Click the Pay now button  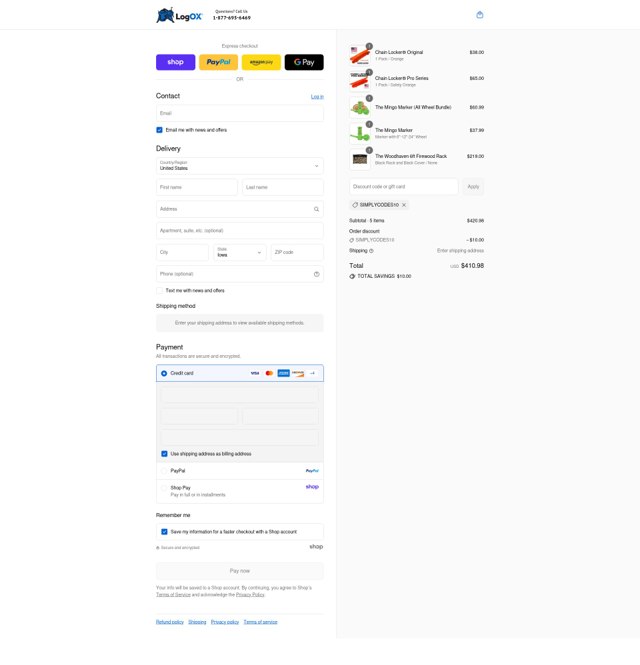pyautogui.click(x=240, y=571)
